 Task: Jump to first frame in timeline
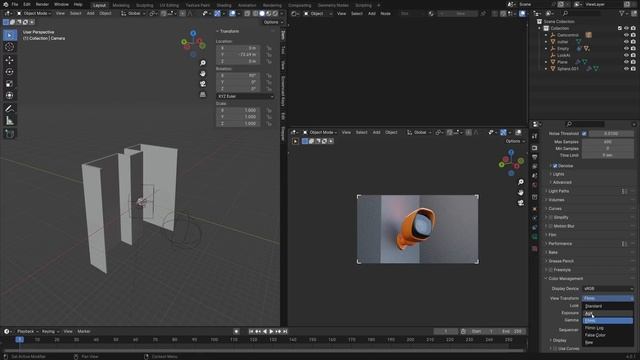click(251, 331)
